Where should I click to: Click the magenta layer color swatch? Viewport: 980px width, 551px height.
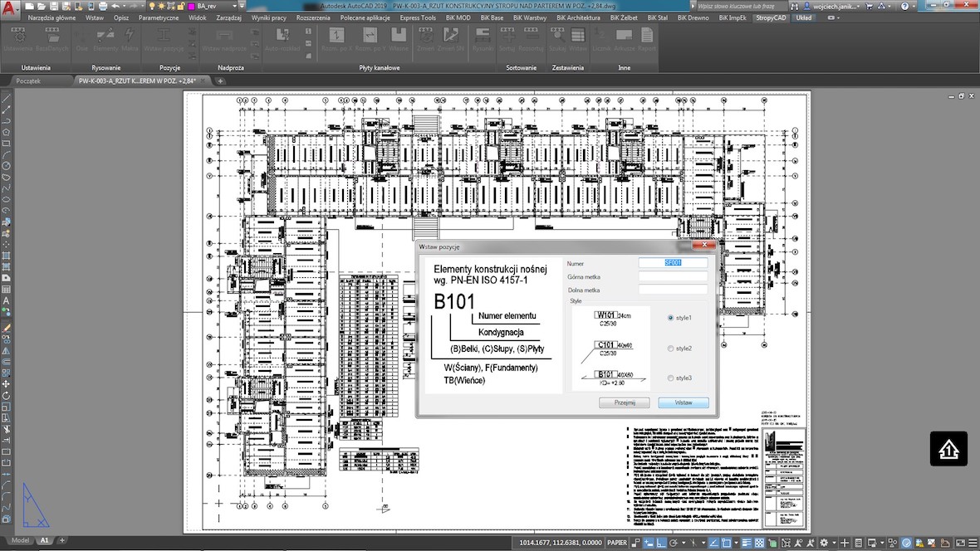click(191, 7)
